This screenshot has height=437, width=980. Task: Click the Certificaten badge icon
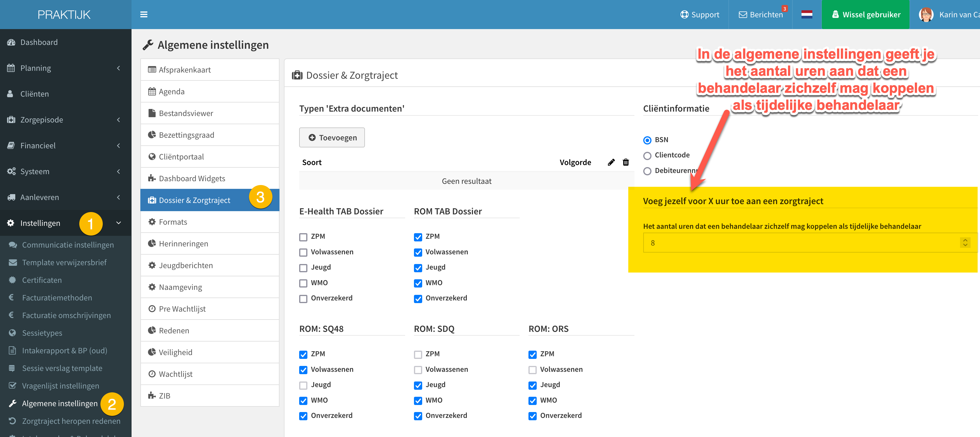pyautogui.click(x=13, y=280)
